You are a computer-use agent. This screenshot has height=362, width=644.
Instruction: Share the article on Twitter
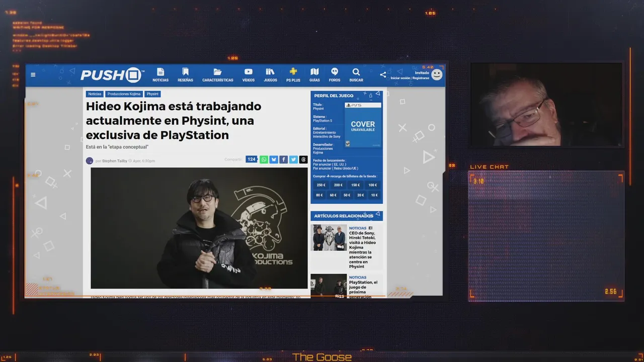click(x=293, y=159)
